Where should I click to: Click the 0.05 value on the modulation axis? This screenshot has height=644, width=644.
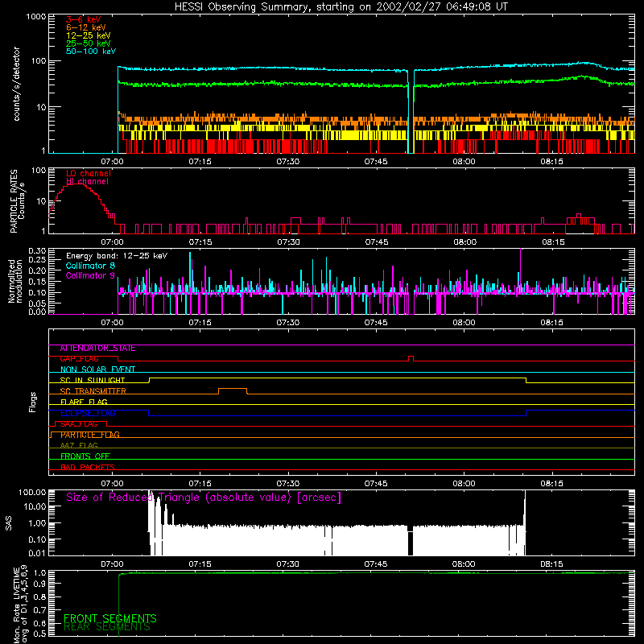pyautogui.click(x=37, y=303)
